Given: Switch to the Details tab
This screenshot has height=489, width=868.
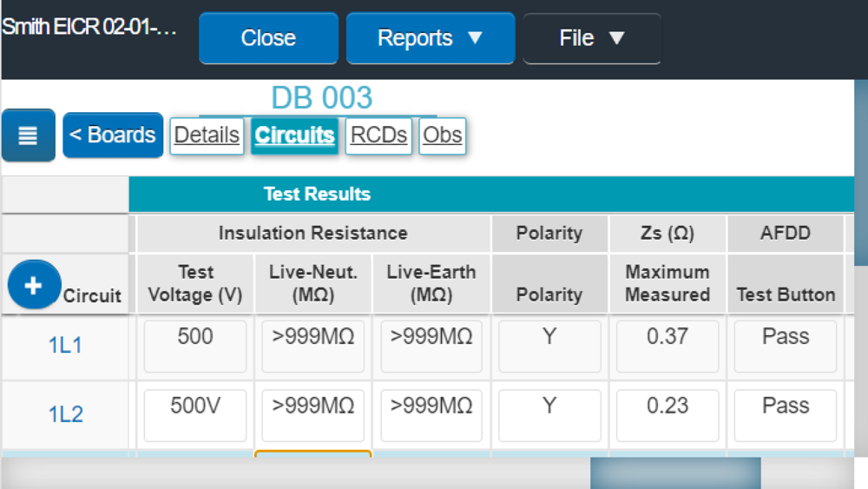Looking at the screenshot, I should (207, 135).
